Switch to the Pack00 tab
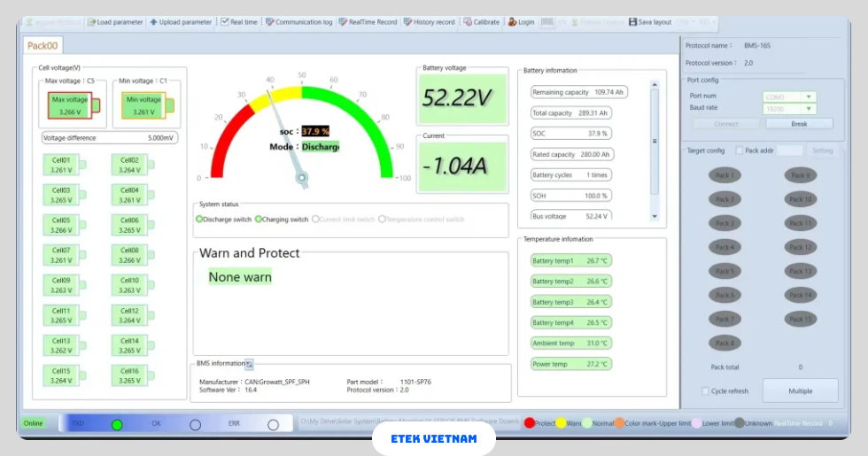Screen dimensions: 868x456 point(43,45)
